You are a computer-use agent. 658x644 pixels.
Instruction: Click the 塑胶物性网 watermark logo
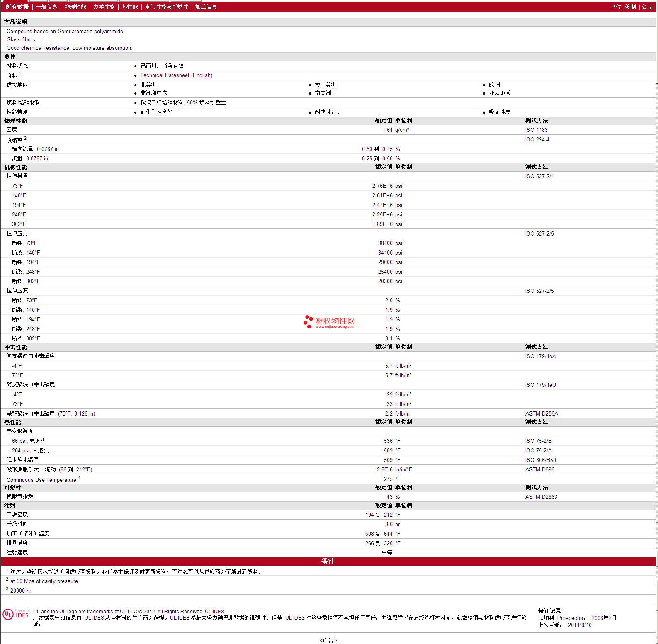(329, 322)
